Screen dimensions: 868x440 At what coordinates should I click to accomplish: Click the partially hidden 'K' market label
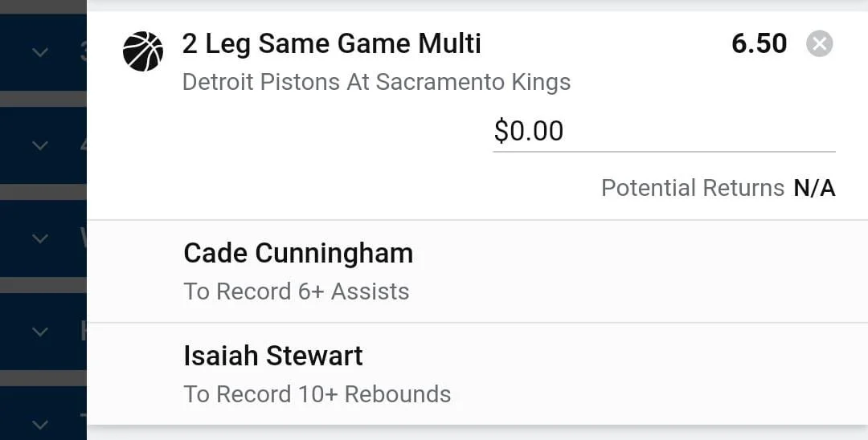tap(83, 332)
